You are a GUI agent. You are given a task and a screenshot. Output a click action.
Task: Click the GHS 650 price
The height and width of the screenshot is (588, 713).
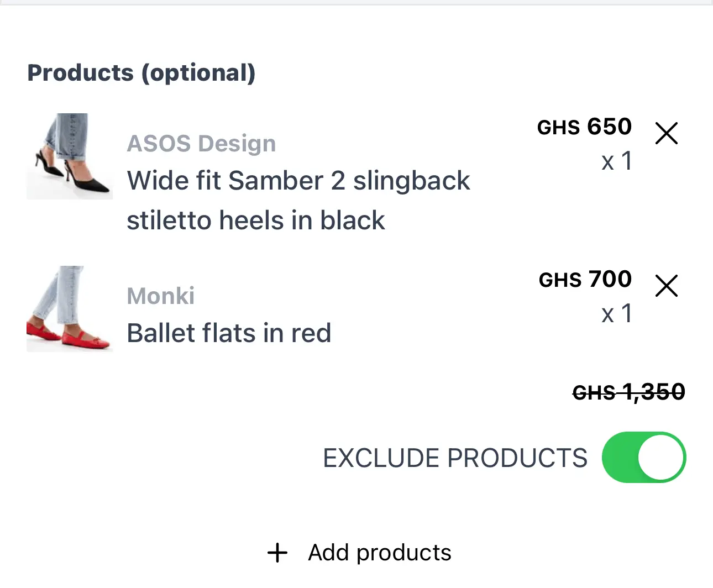pos(584,127)
